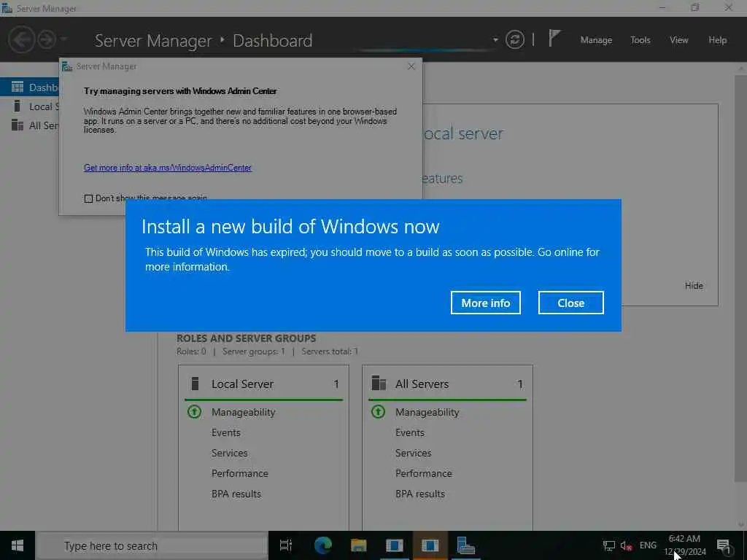Open the View menu
747x560 pixels.
click(678, 40)
